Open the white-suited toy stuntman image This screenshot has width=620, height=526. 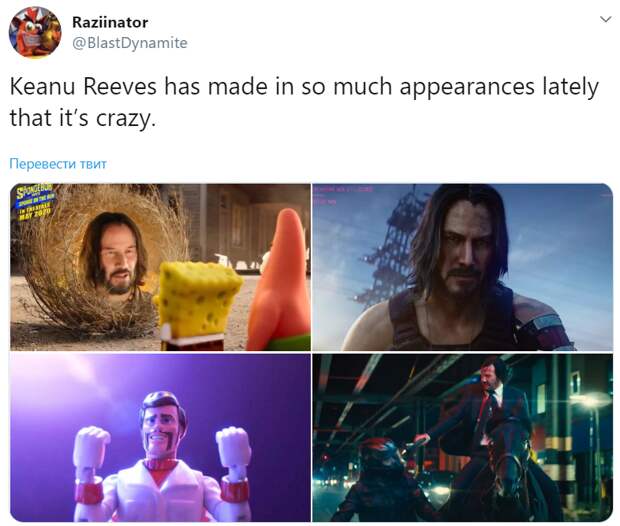point(160,438)
